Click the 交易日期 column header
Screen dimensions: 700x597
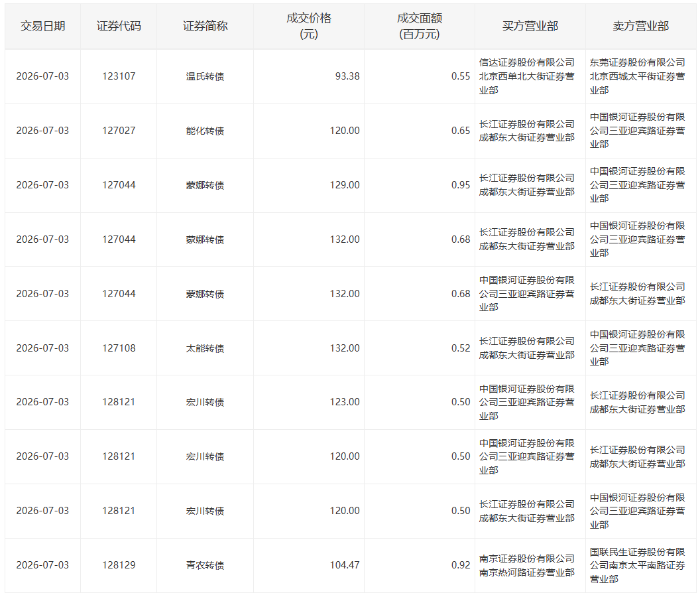(x=43, y=27)
